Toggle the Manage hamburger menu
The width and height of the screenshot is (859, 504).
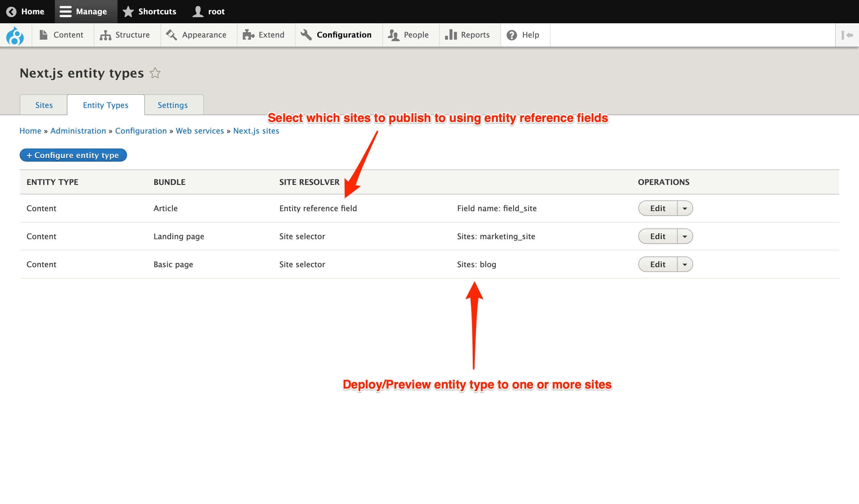[86, 12]
